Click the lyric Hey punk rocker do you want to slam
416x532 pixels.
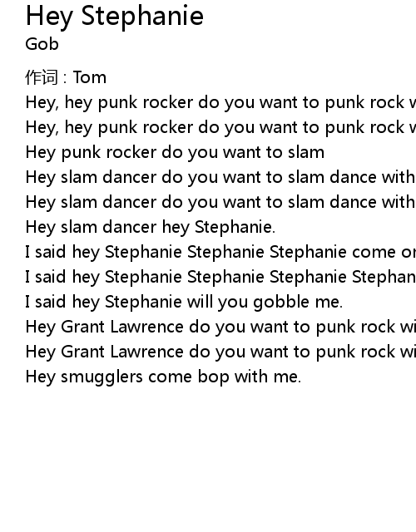coord(175,152)
